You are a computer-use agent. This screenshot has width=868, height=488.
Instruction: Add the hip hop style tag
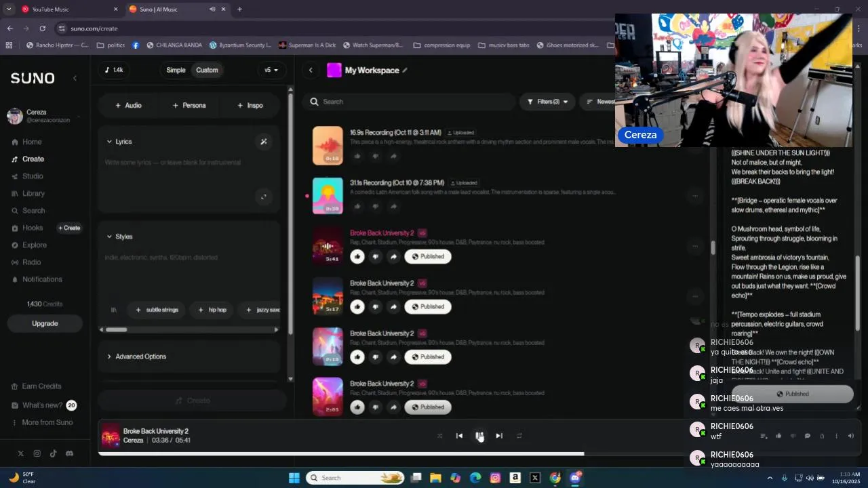[x=212, y=310]
